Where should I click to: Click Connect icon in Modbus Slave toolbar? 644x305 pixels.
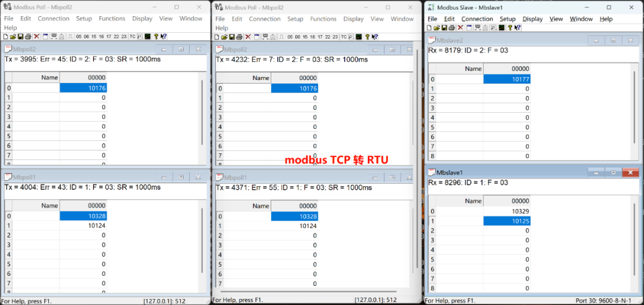pyautogui.click(x=478, y=27)
